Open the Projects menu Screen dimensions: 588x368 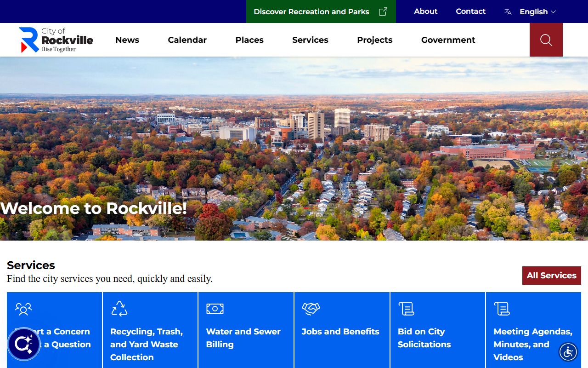coord(375,40)
